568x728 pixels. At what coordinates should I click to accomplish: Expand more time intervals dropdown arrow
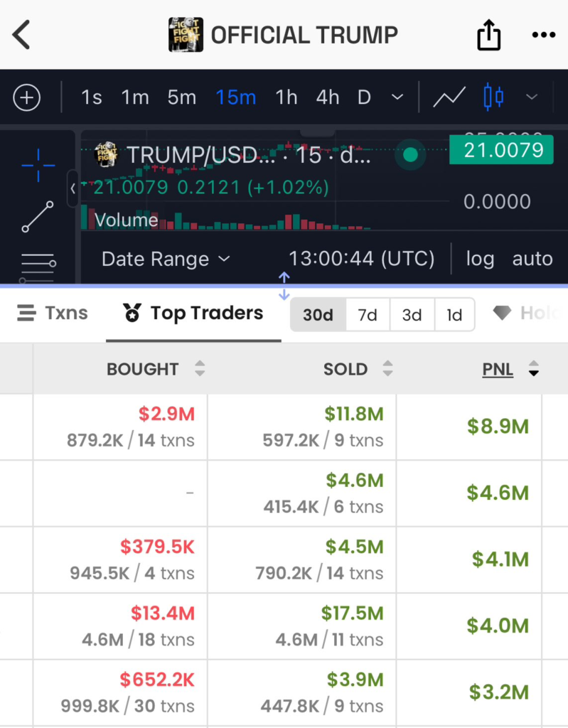pos(397,97)
